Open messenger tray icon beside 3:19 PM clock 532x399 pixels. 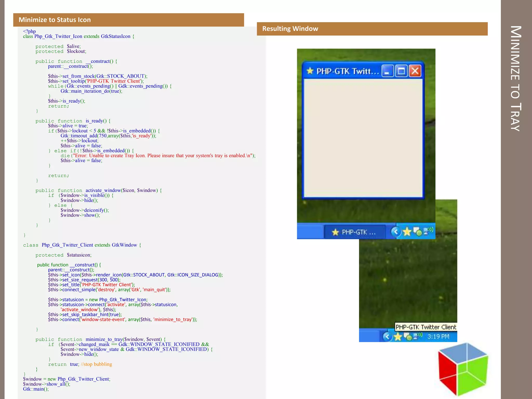408,337
